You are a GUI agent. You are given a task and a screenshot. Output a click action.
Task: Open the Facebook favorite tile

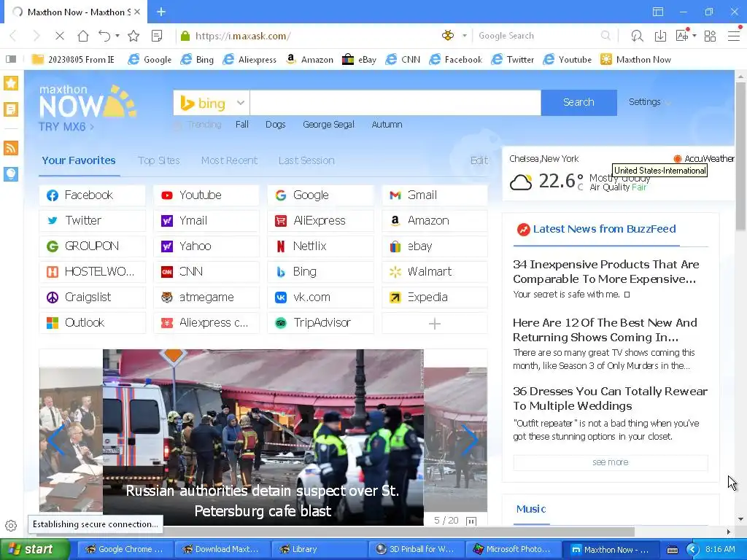[93, 195]
